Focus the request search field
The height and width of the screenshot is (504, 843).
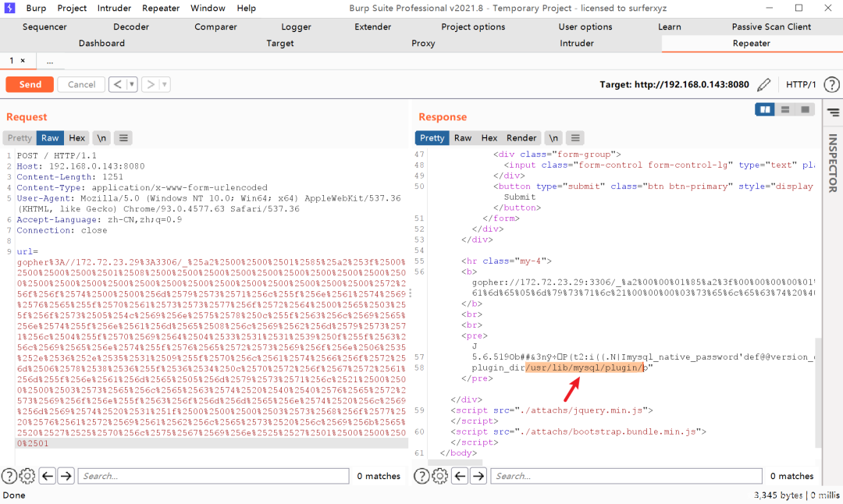(x=214, y=476)
